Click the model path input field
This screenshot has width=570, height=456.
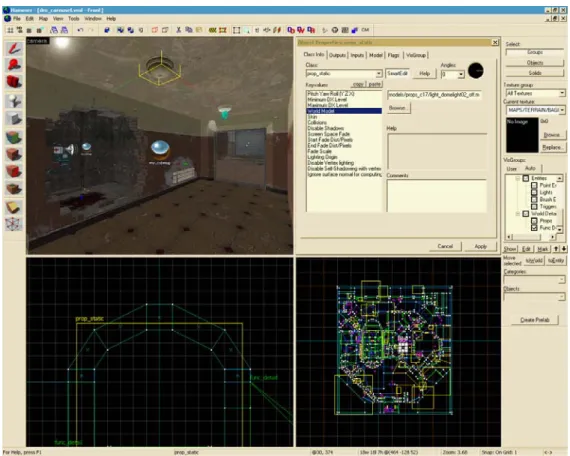pos(434,95)
